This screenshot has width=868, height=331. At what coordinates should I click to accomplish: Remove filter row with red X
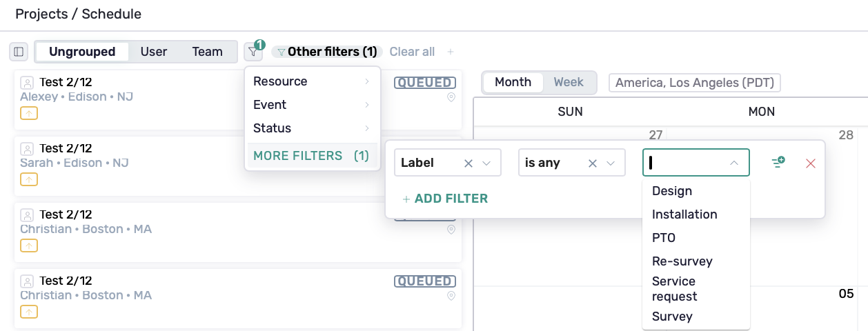pyautogui.click(x=811, y=163)
